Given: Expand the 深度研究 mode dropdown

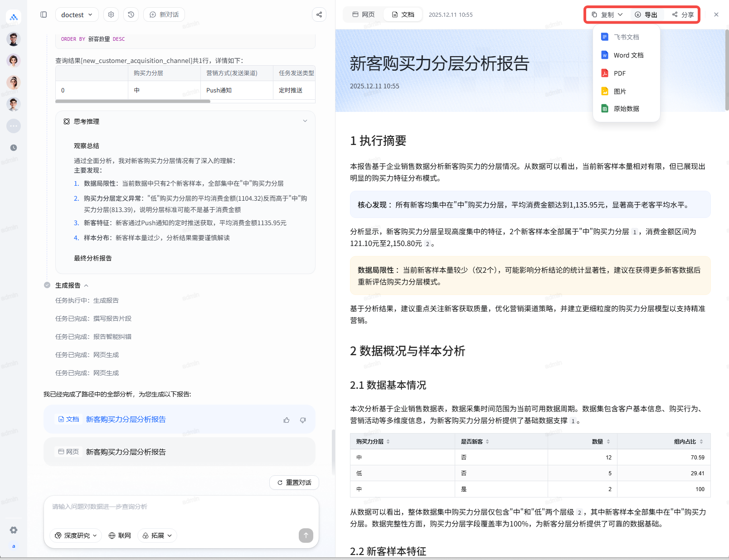Looking at the screenshot, I should point(76,536).
